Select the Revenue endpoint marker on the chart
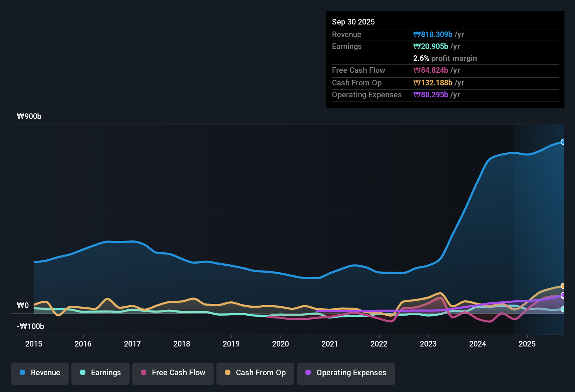575x392 pixels. (x=563, y=142)
